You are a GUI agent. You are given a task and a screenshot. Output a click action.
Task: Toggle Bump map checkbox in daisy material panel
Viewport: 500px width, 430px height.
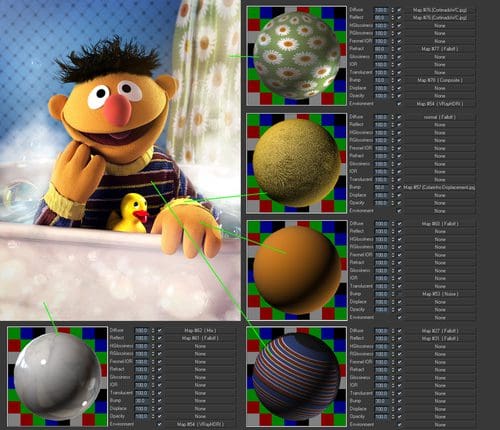pyautogui.click(x=399, y=80)
